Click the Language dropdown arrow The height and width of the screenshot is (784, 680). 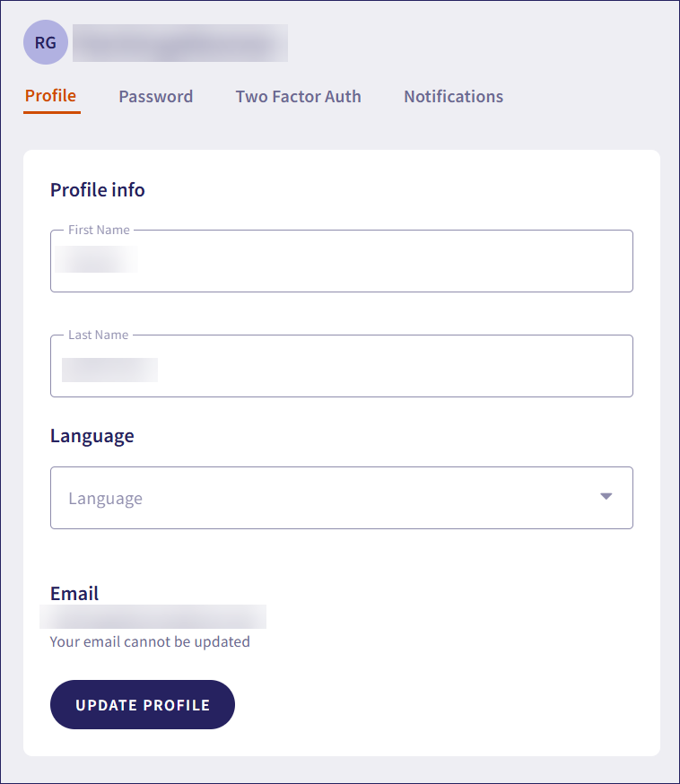(x=606, y=496)
